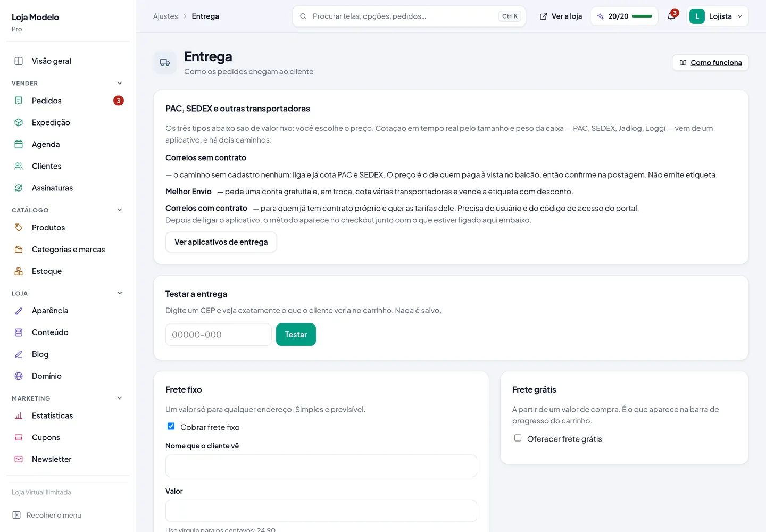Collapse the CATÁLOGO section chevron
This screenshot has height=532, width=766.
[120, 210]
